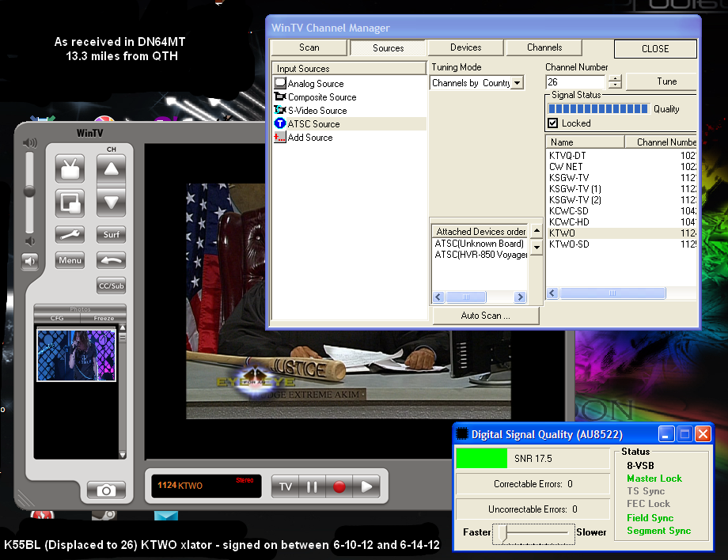
Task: Move attached device down in order
Action: pos(537,248)
